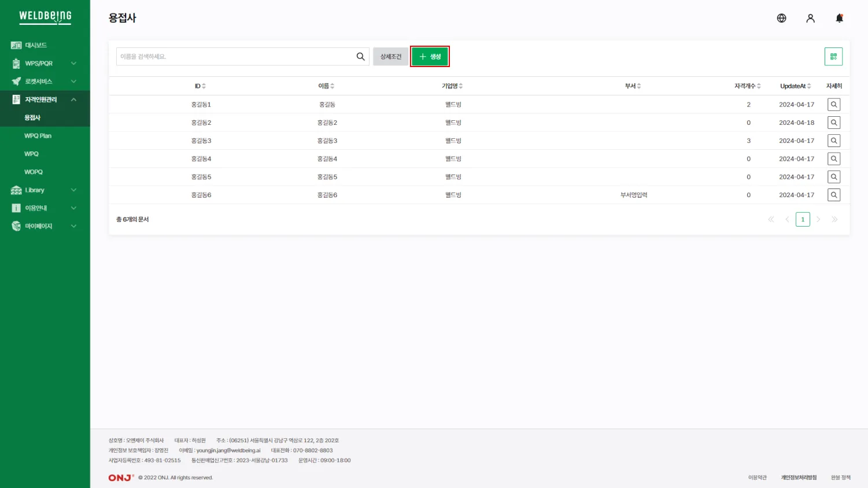Open the notifications bell
Viewport: 868px width, 488px height.
[839, 18]
